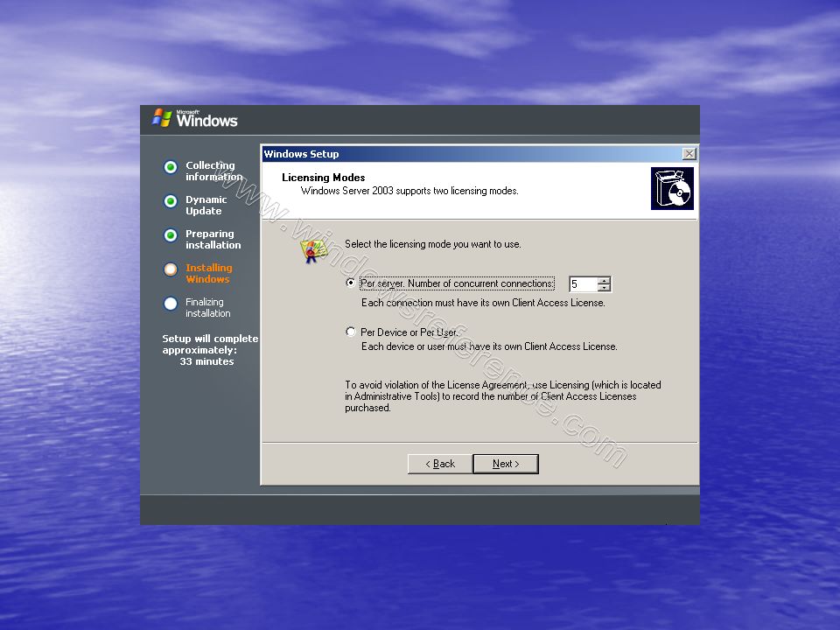Click the Finalizing installation step indicator
840x630 pixels.
171,304
